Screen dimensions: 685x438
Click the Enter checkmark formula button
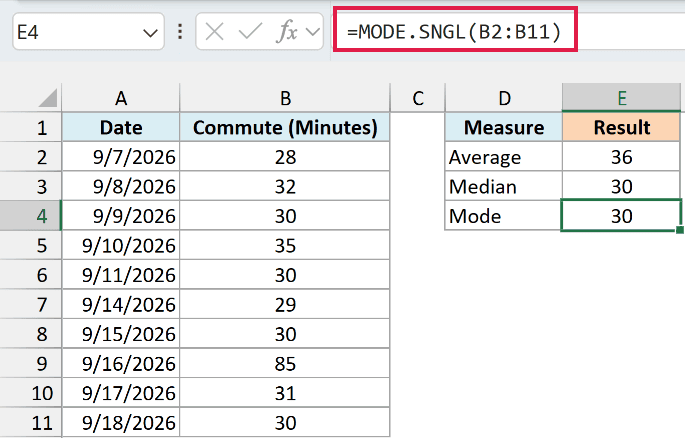[x=250, y=32]
